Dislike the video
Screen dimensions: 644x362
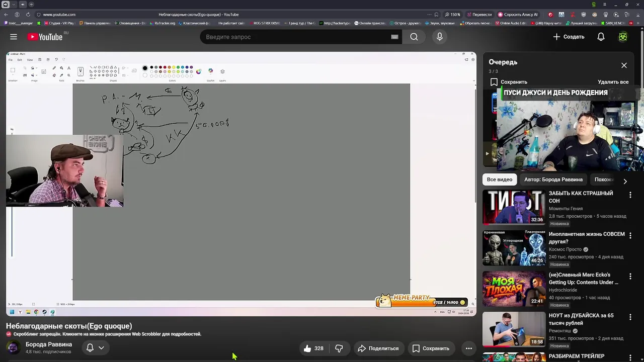click(x=339, y=348)
